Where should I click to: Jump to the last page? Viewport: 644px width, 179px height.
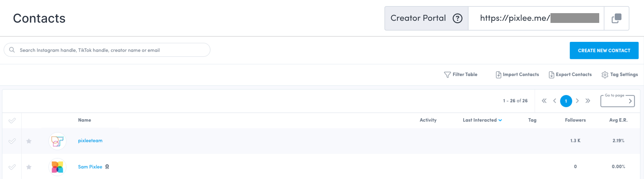[x=588, y=101]
